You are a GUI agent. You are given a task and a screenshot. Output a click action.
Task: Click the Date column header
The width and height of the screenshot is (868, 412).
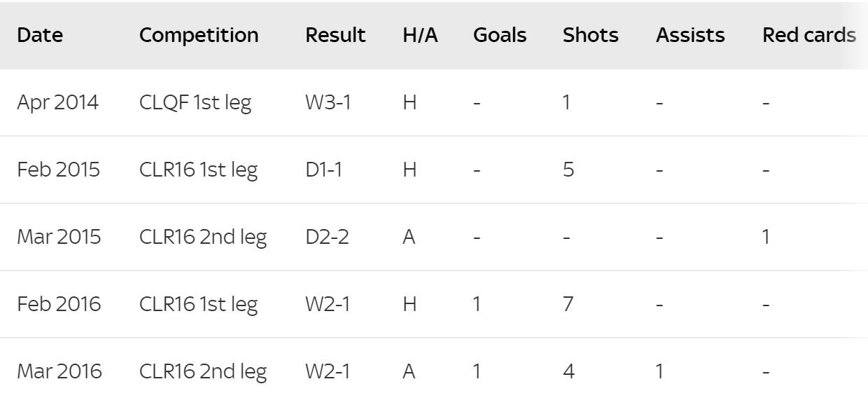click(40, 36)
